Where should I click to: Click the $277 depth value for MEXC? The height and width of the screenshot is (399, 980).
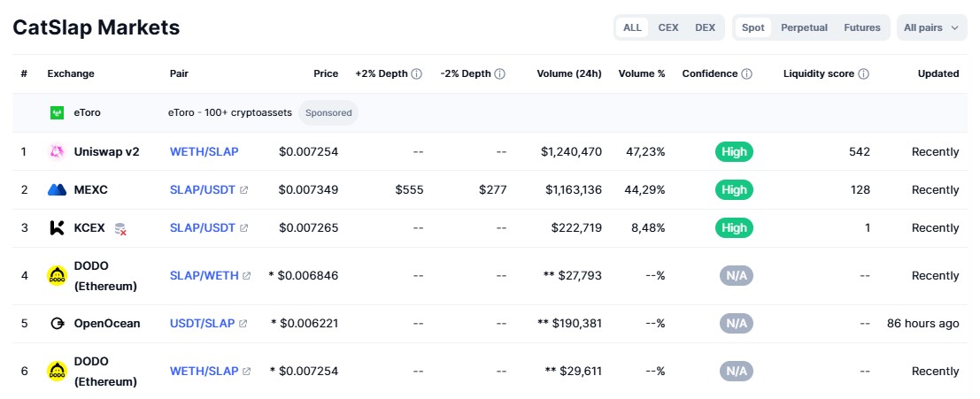click(x=492, y=190)
